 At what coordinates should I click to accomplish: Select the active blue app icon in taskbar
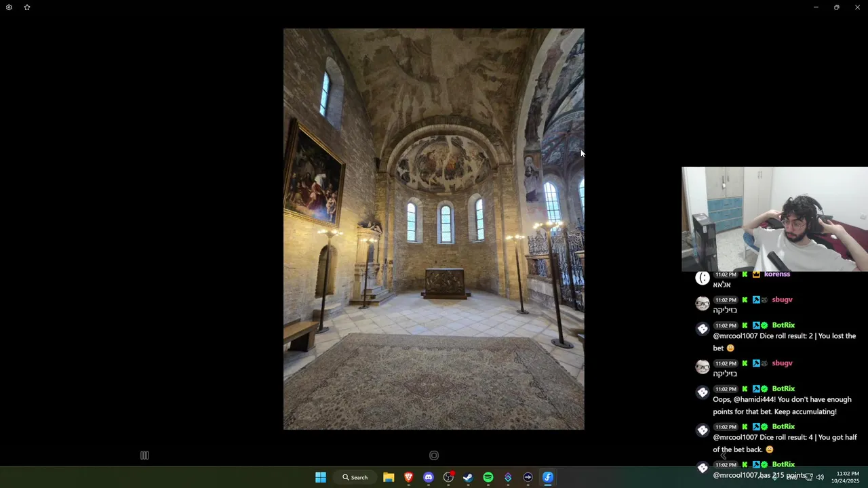[x=548, y=477]
